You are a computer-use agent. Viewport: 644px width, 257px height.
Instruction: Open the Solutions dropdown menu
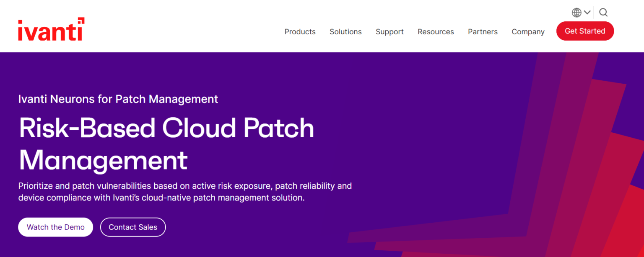[345, 31]
